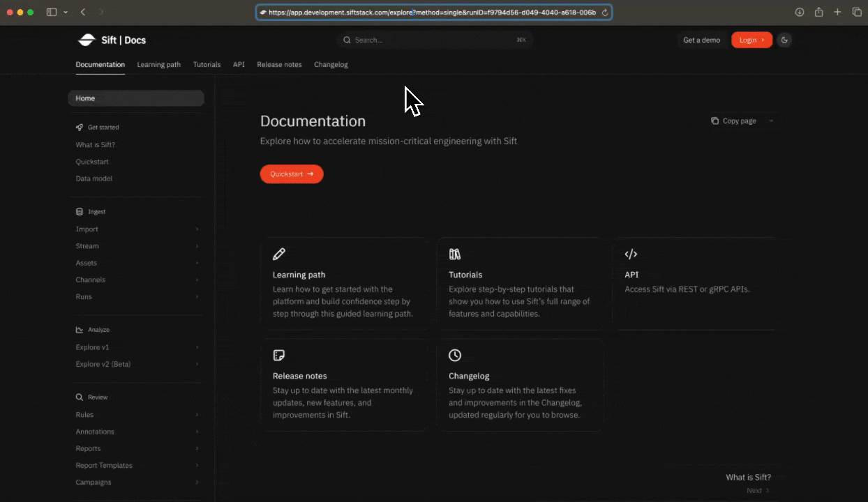Select Home in the sidebar
Screen dimensions: 868x502
tap(136, 98)
